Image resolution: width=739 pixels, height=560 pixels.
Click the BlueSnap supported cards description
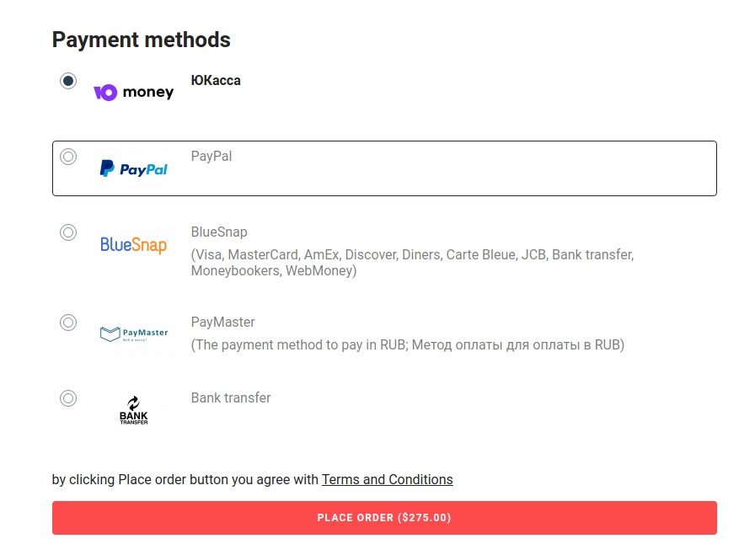[x=412, y=263]
